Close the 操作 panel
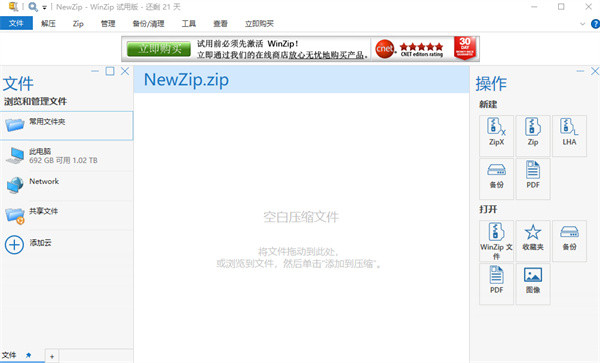This screenshot has width=600, height=363. [x=595, y=71]
